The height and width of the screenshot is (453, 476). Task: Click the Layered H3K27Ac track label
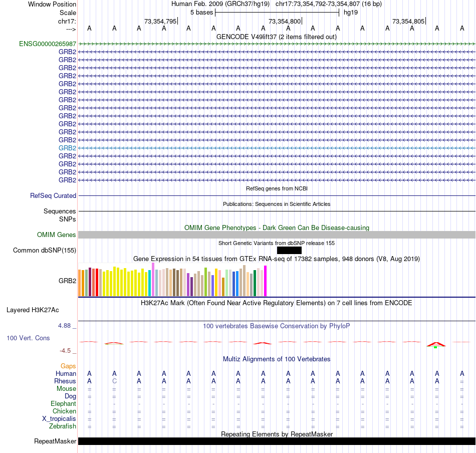point(33,310)
